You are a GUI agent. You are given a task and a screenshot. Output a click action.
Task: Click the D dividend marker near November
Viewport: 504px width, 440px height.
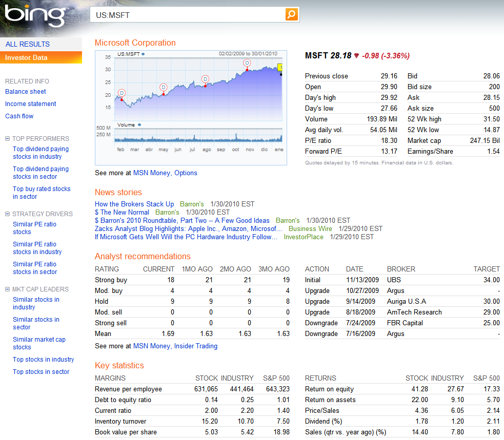pyautogui.click(x=247, y=63)
